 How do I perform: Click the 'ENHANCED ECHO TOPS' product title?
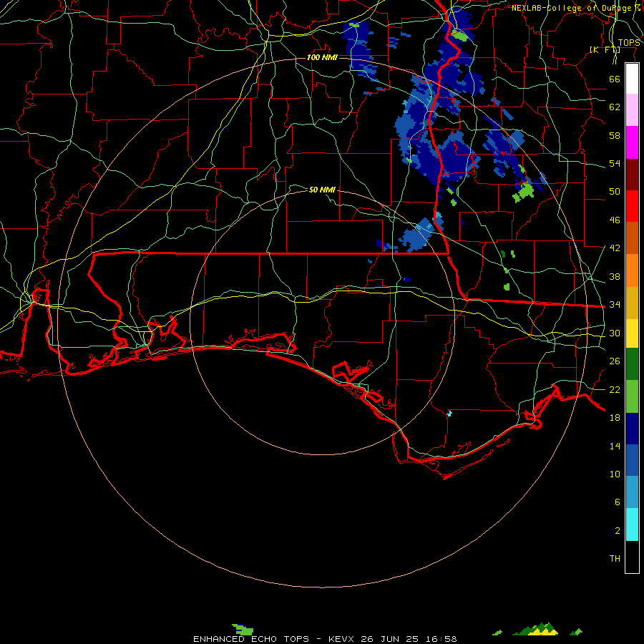click(251, 639)
